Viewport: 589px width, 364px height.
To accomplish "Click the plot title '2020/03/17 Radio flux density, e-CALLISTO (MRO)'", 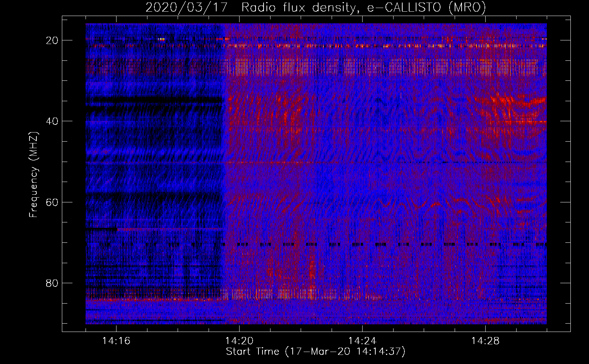I will pos(316,7).
